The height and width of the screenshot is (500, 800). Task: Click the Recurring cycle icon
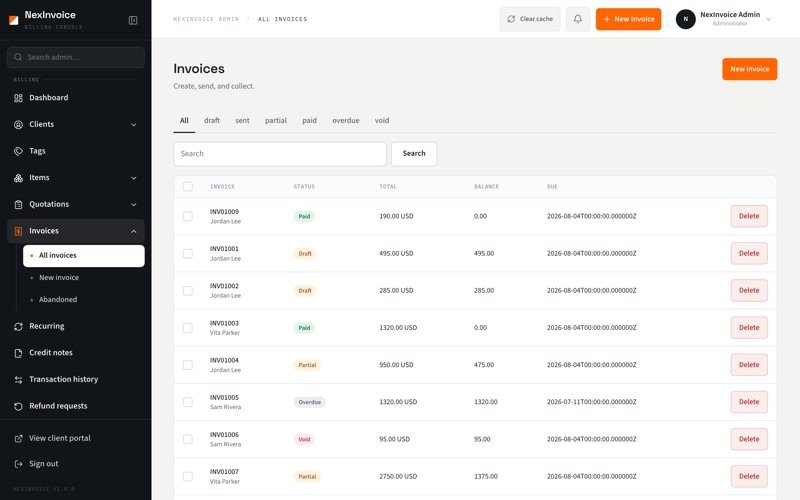[18, 327]
